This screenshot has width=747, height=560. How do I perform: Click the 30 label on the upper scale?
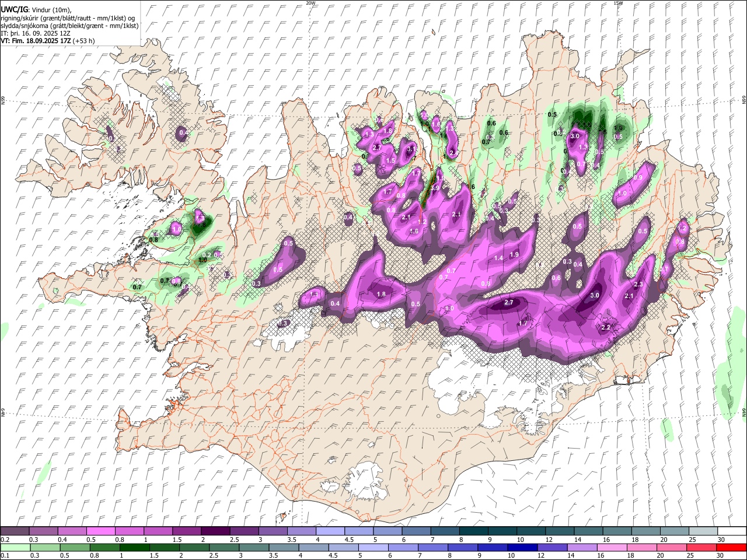(x=721, y=540)
